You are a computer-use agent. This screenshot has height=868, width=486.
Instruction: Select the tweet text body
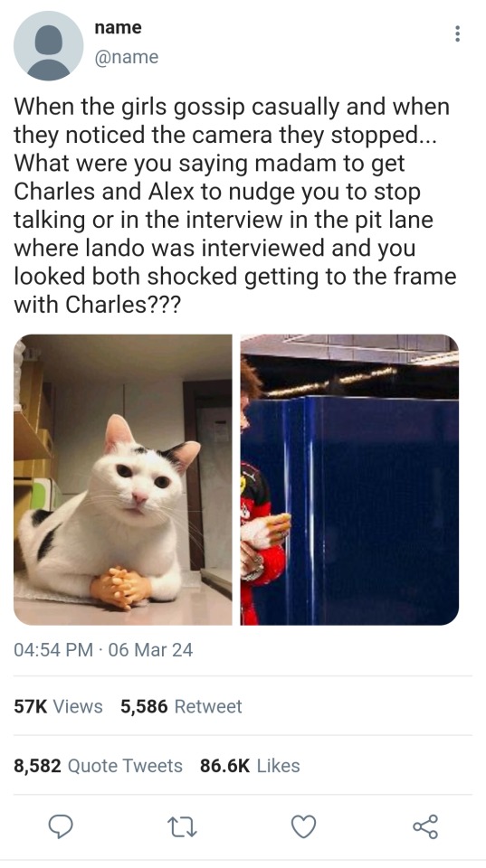[x=235, y=205]
